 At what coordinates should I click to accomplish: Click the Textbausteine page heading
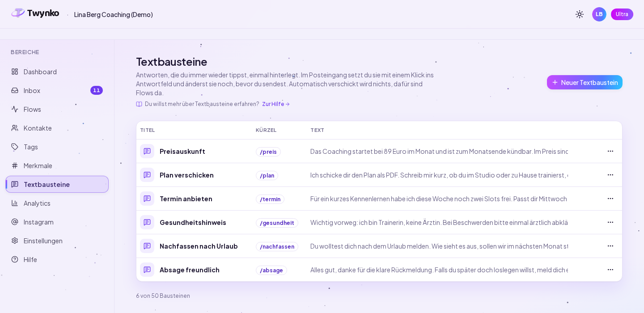(x=172, y=62)
